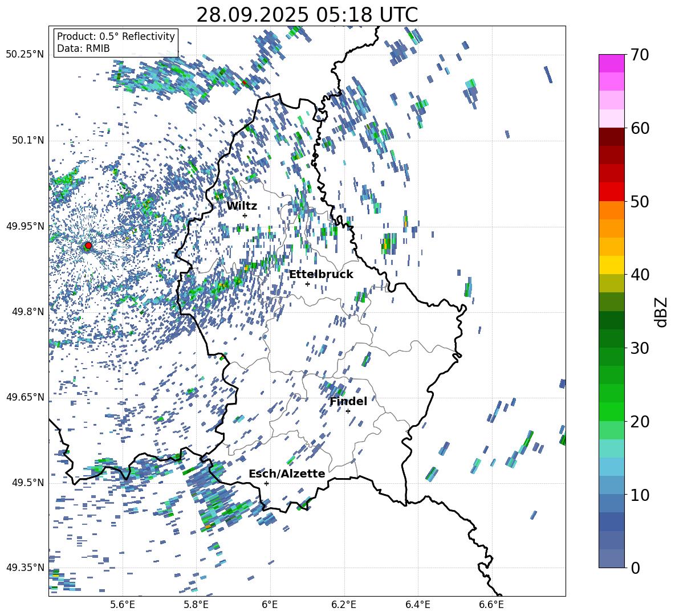This screenshot has height=616, width=675.
Task: Click the 5.6°E longitude label
Action: coord(122,605)
